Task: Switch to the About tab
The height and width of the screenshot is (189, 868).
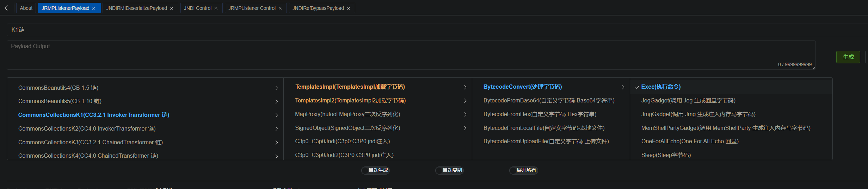Action: point(26,8)
